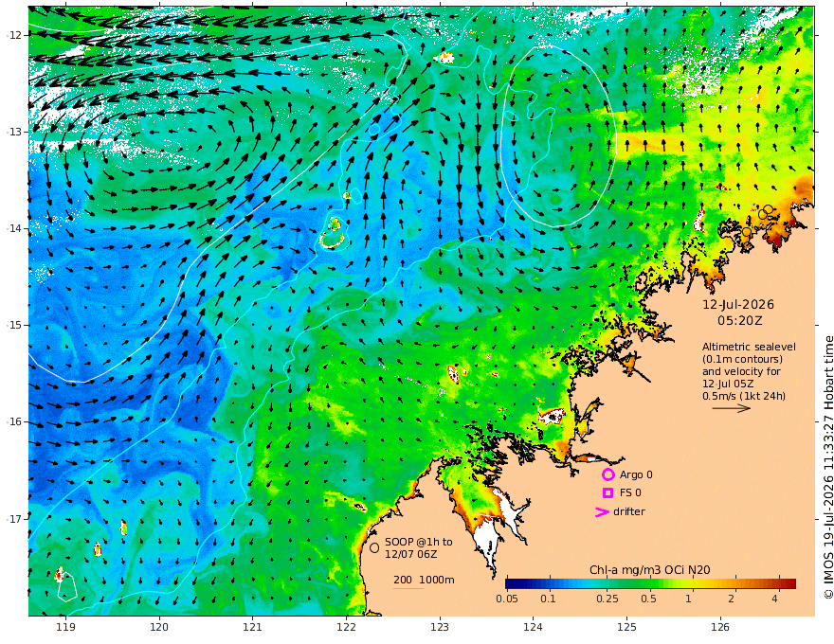Click the time label 05:20Z

740,320
